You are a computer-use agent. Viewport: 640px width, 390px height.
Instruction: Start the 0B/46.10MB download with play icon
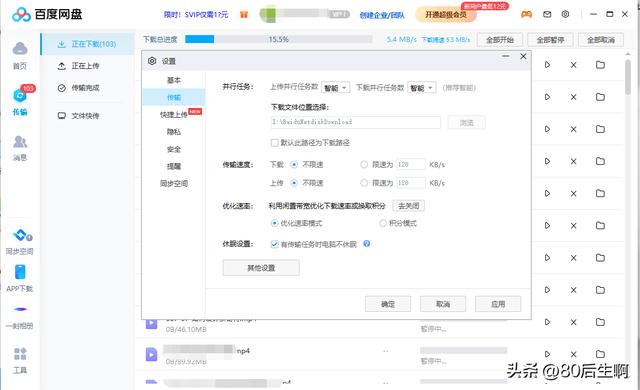pyautogui.click(x=547, y=322)
